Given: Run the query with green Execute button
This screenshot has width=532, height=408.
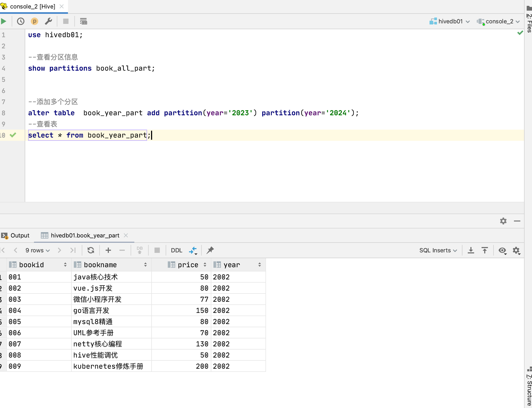Looking at the screenshot, I should click(x=4, y=21).
